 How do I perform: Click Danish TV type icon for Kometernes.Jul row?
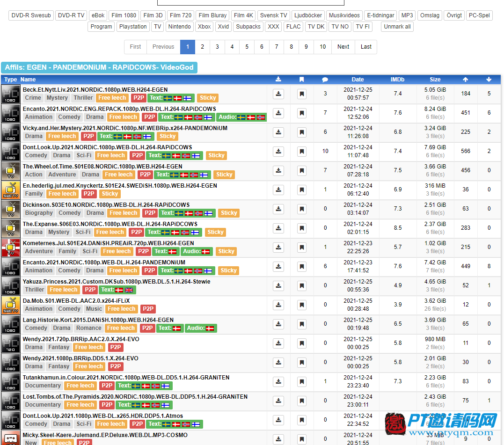[11, 248]
